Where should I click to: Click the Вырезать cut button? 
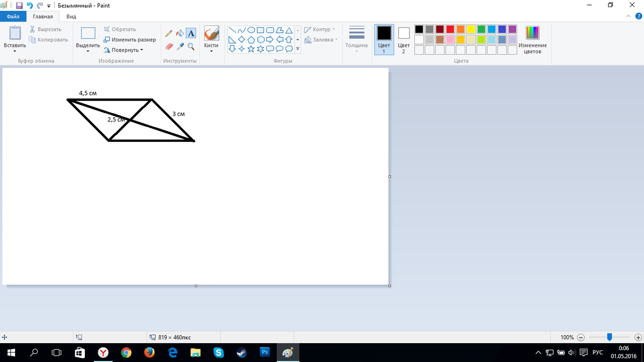pyautogui.click(x=46, y=29)
